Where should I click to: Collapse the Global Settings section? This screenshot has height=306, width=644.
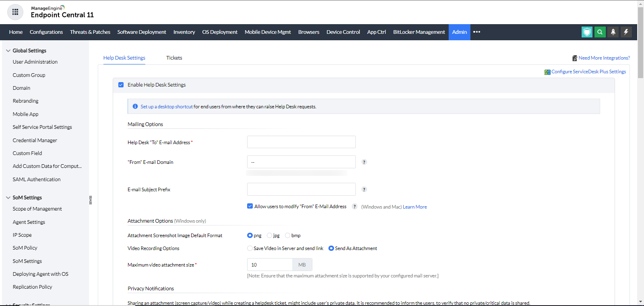[8, 51]
